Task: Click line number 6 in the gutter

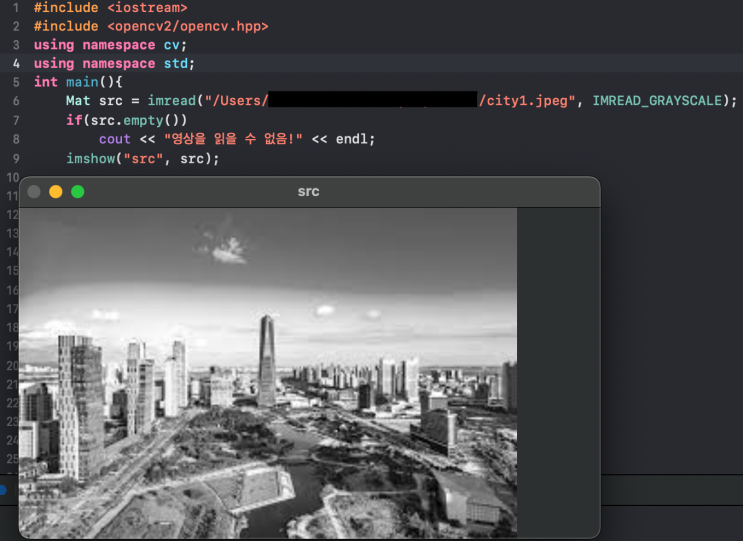Action: coord(16,101)
